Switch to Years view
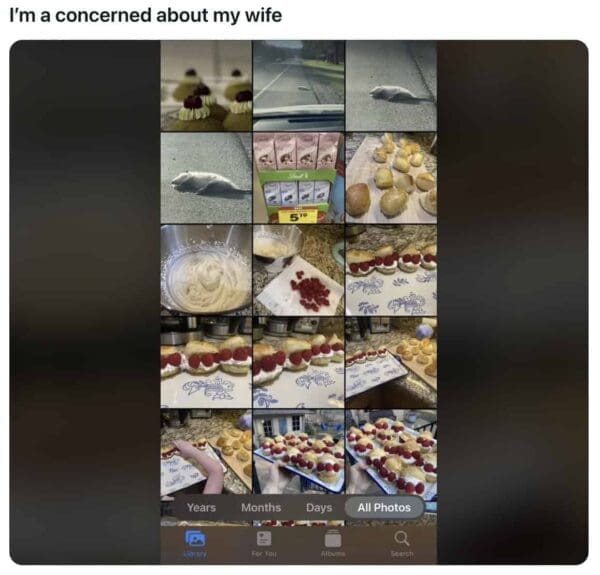The image size is (600, 575). (201, 507)
